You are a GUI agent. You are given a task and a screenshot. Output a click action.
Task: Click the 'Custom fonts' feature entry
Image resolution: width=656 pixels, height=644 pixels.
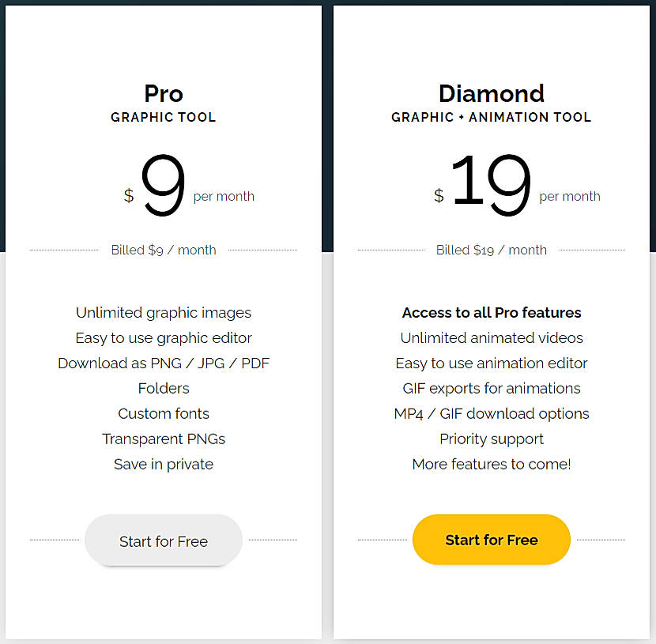[x=163, y=413]
